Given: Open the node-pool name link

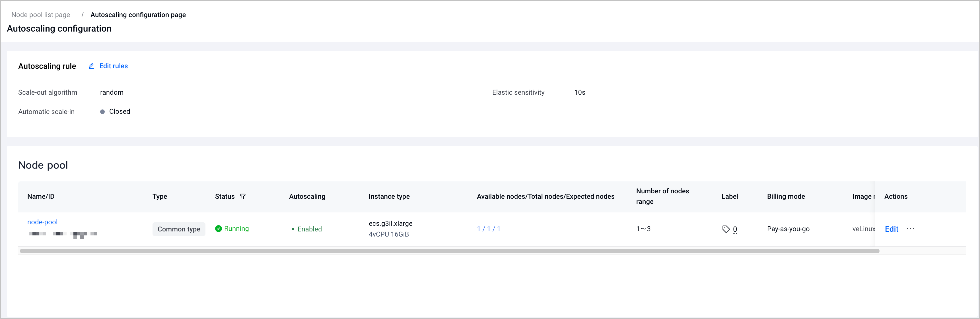Looking at the screenshot, I should tap(42, 222).
